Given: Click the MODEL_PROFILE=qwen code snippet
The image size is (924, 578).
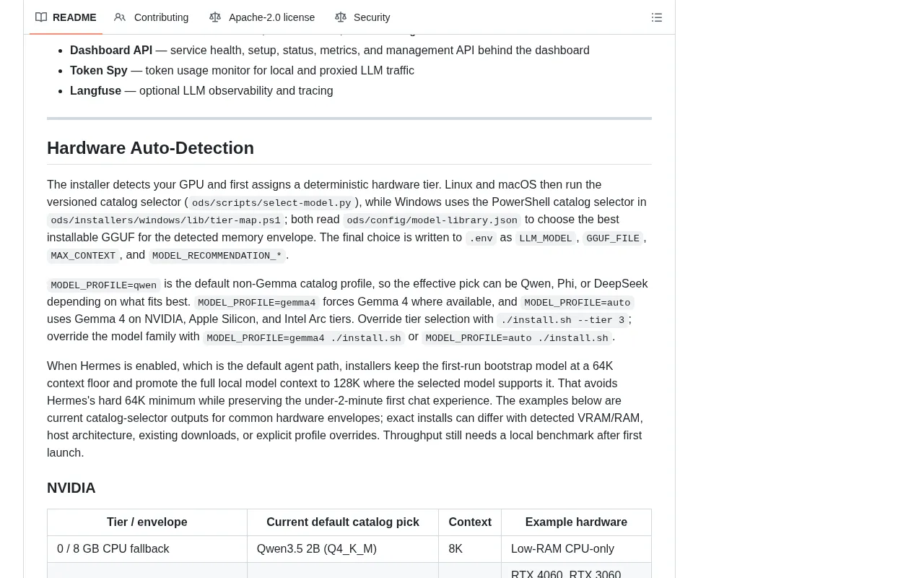Looking at the screenshot, I should (104, 285).
